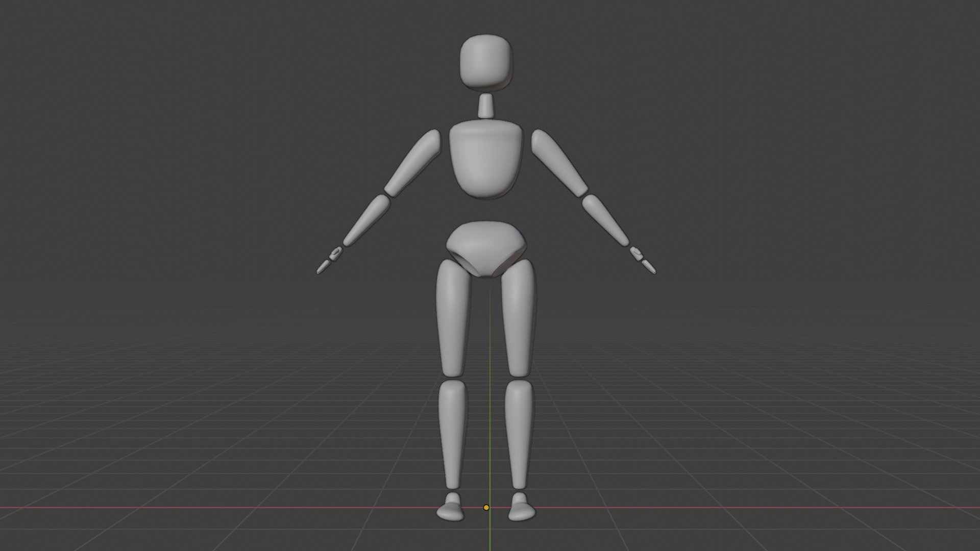Image resolution: width=980 pixels, height=551 pixels.
Task: Select the mannequin's chest torso mesh
Action: (486, 159)
